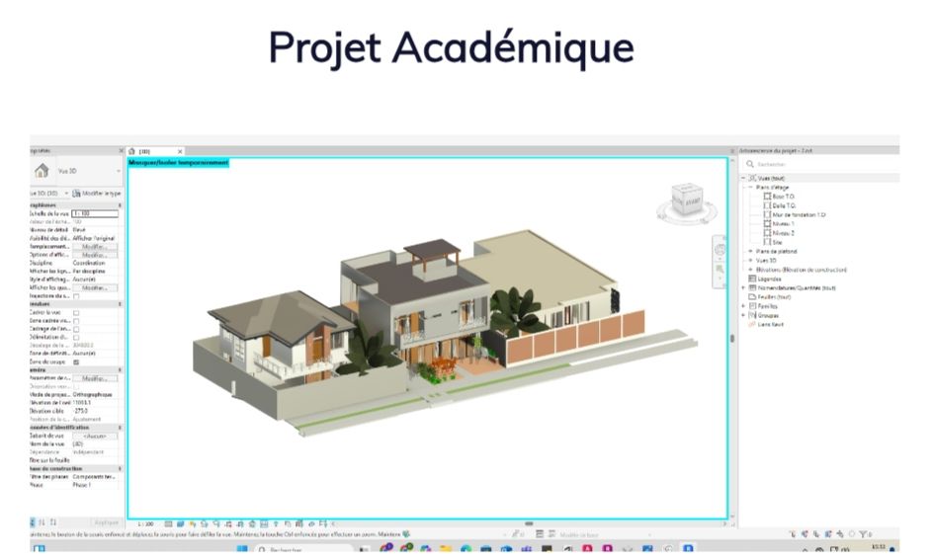Open the Visual Style control on view bar
The image size is (933, 560).
(180, 524)
